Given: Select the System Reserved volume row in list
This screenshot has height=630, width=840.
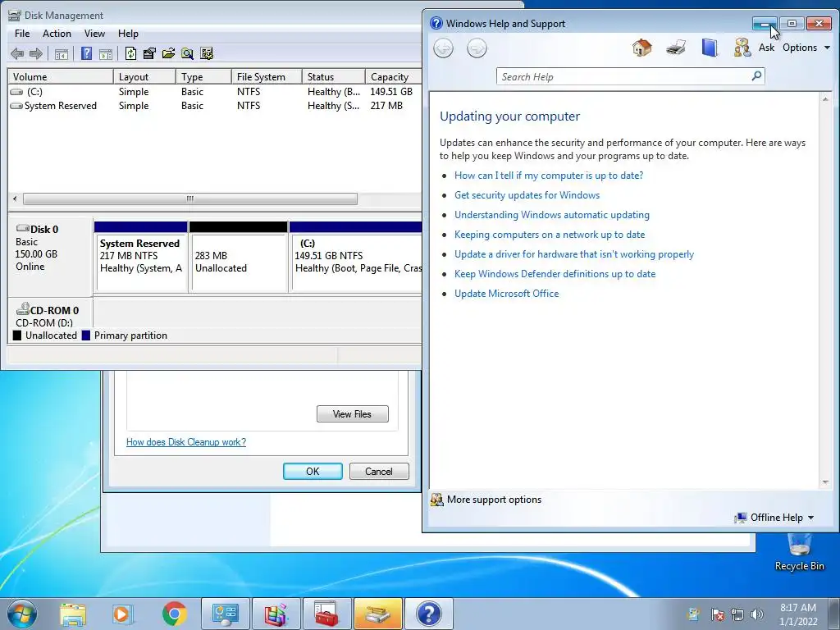Looking at the screenshot, I should [x=215, y=106].
